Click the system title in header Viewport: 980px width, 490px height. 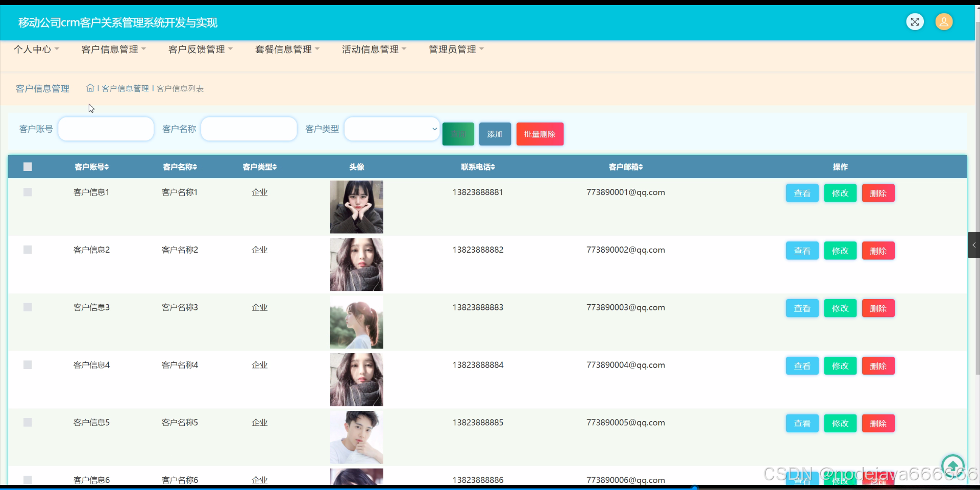(118, 22)
